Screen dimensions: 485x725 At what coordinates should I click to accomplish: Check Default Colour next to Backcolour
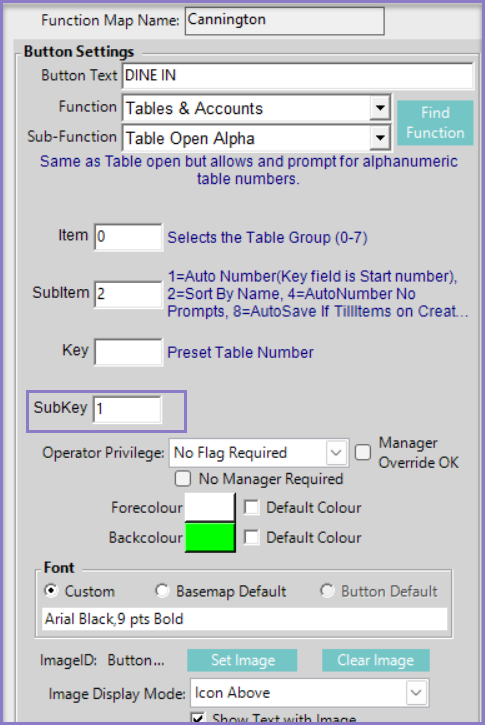coord(252,537)
